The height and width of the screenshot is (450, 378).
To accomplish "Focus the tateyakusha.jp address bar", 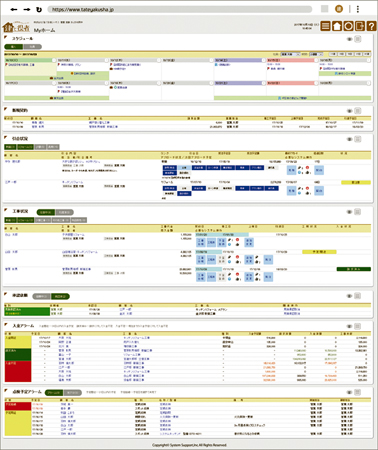I will coord(180,9).
